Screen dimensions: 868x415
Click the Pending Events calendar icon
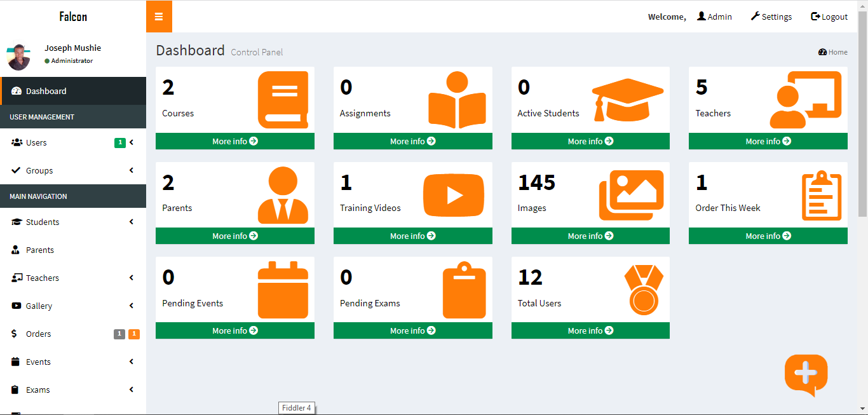(x=283, y=290)
